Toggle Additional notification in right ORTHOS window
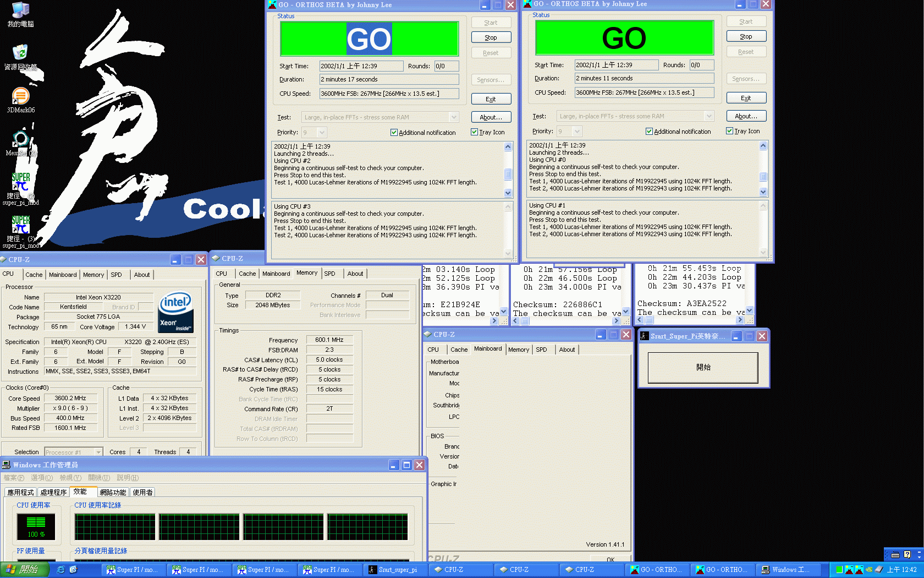This screenshot has width=924, height=578. point(649,132)
